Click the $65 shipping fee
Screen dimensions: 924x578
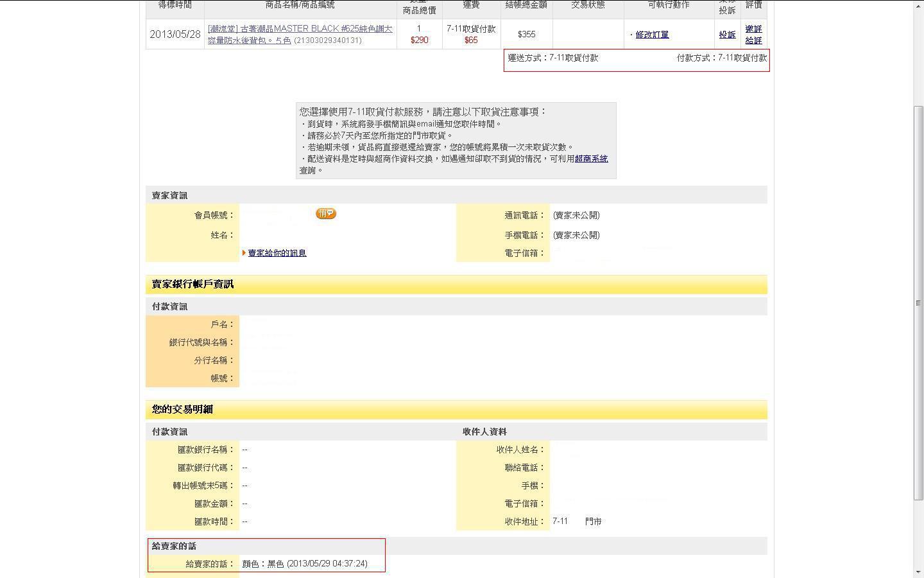471,40
